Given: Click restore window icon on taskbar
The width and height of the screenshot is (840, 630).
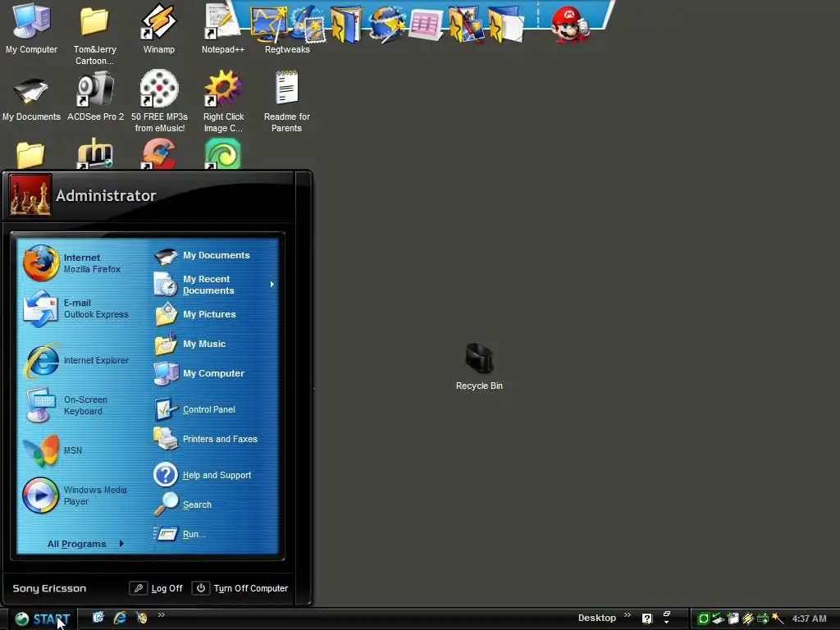Looking at the screenshot, I should tap(667, 614).
